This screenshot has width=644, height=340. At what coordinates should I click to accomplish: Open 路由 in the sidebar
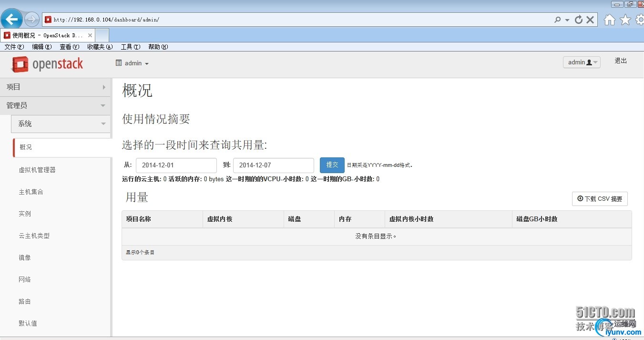tap(25, 301)
